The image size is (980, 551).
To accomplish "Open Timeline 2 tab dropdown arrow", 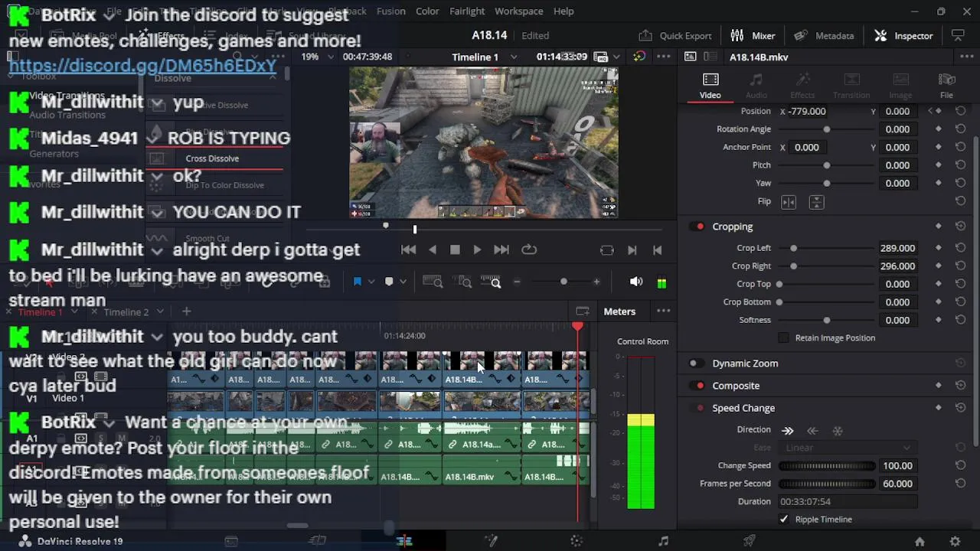I will click(160, 311).
